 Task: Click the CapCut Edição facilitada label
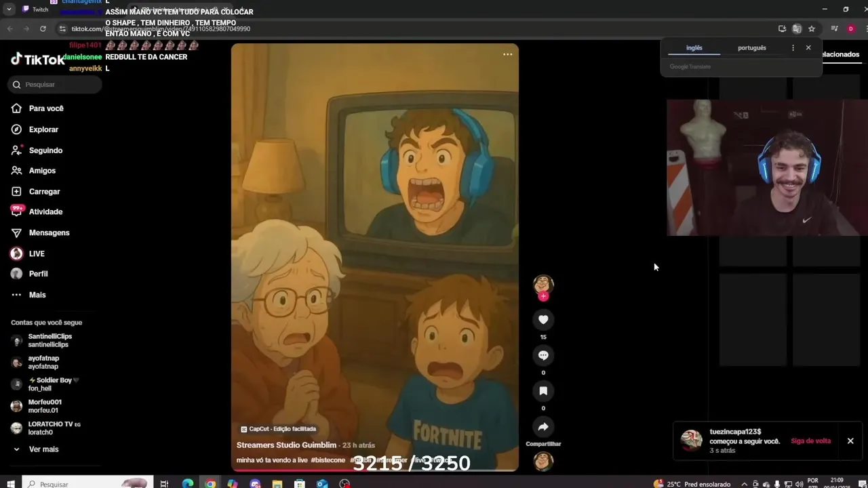pos(279,429)
